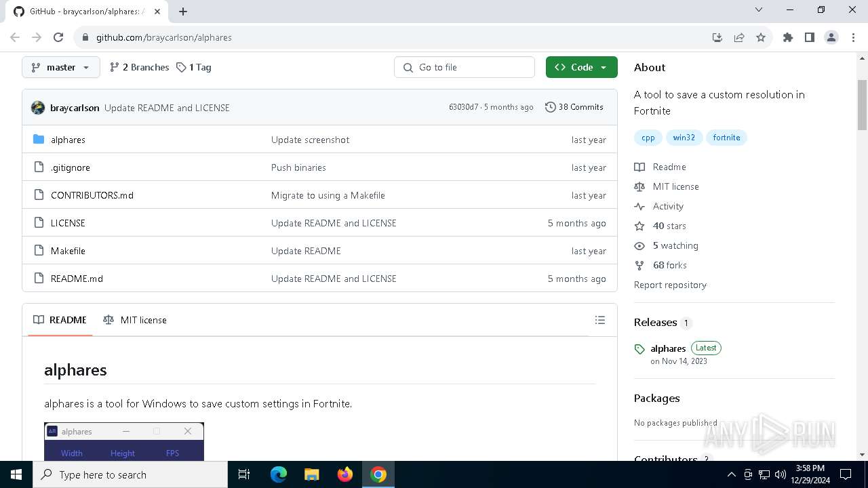
Task: Click the alphares folder icon
Action: [x=39, y=140]
